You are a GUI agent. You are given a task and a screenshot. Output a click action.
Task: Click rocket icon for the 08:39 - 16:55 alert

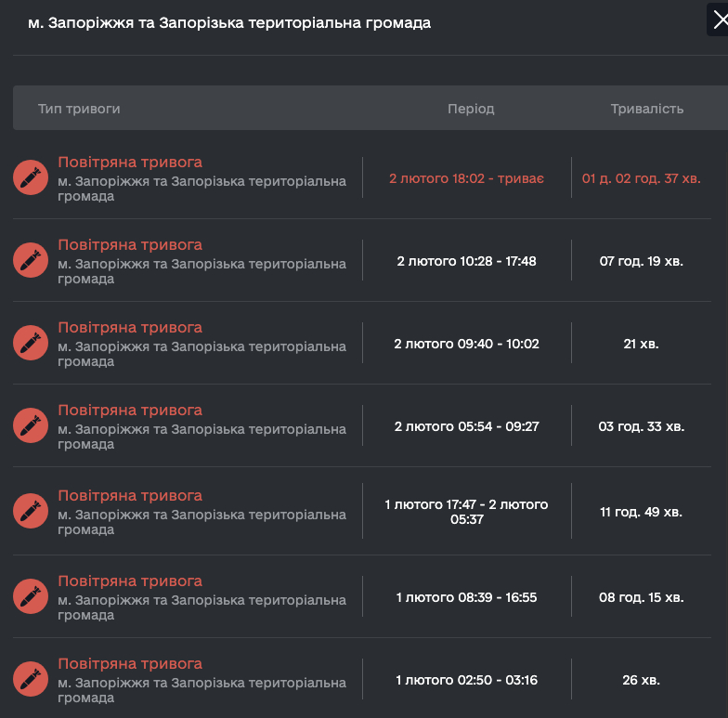[x=31, y=595]
